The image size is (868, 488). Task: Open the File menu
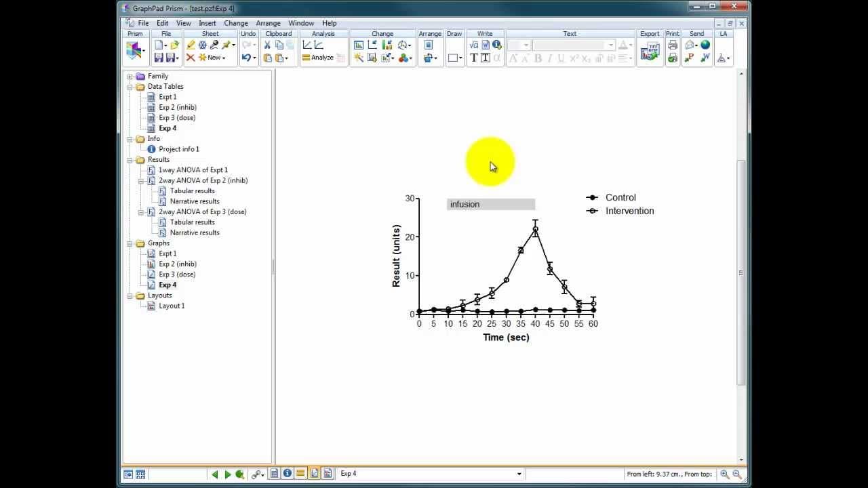pyautogui.click(x=143, y=23)
